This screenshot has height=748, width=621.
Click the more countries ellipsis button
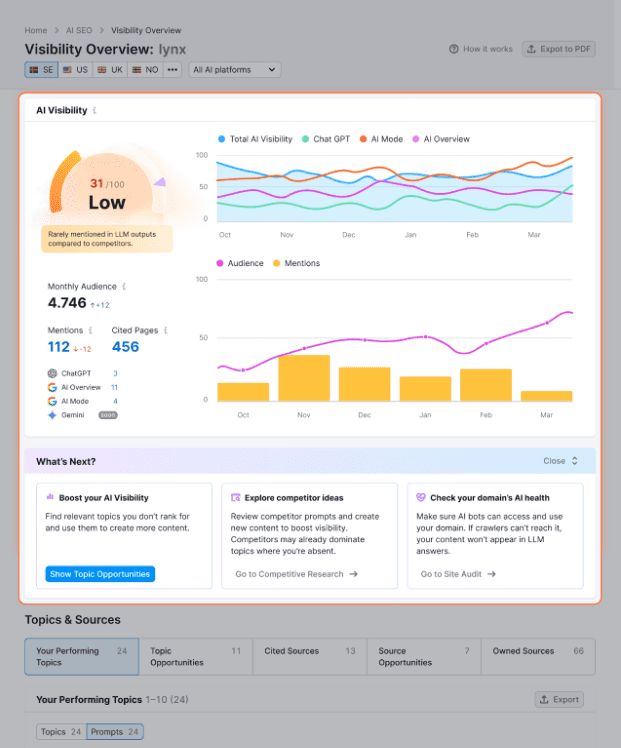pos(173,70)
